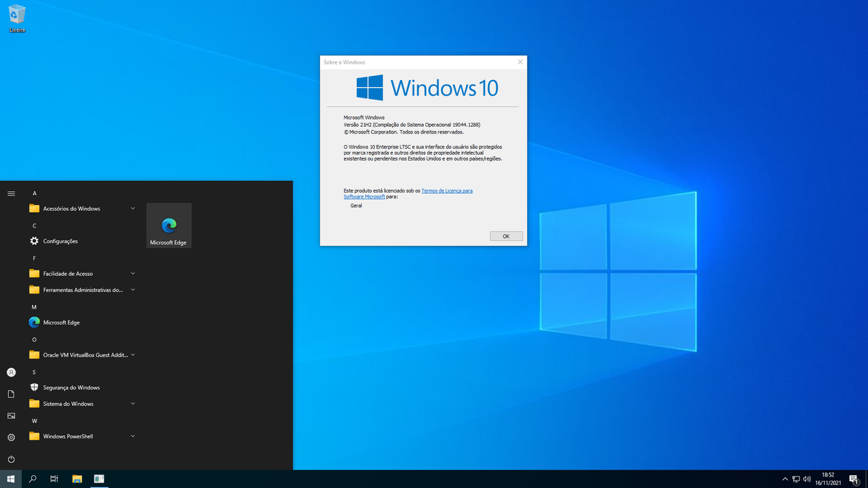Click the Windows Start button on taskbar
The height and width of the screenshot is (488, 868).
click(11, 479)
